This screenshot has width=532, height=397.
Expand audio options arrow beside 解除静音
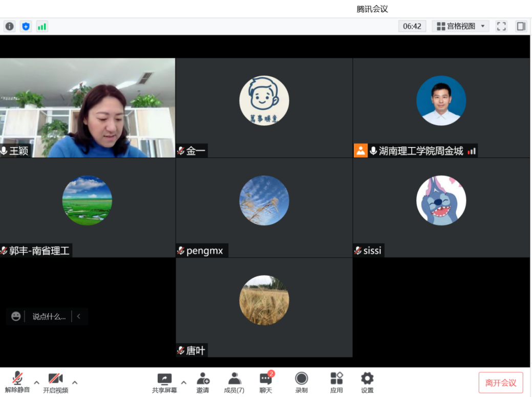click(36, 382)
